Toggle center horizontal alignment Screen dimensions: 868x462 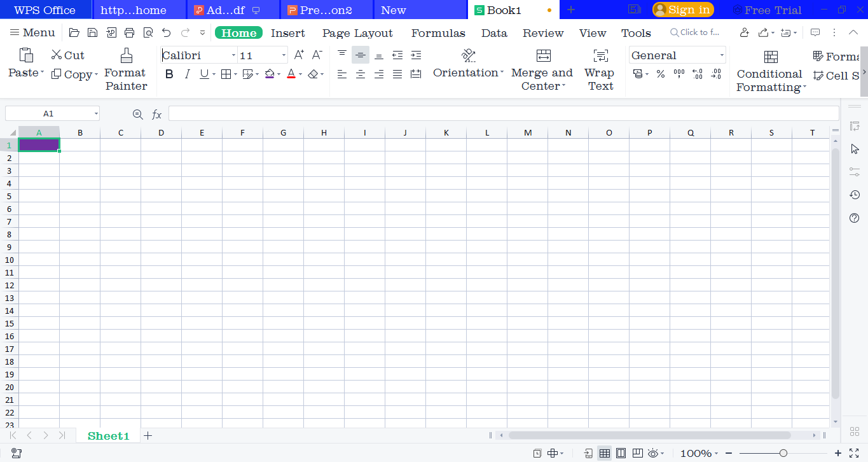360,74
